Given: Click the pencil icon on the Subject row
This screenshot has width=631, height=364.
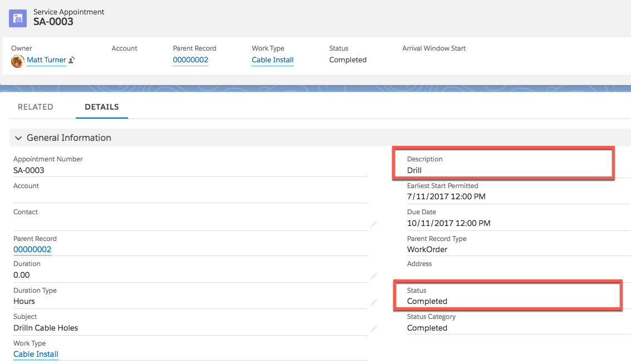Looking at the screenshot, I should click(x=373, y=329).
